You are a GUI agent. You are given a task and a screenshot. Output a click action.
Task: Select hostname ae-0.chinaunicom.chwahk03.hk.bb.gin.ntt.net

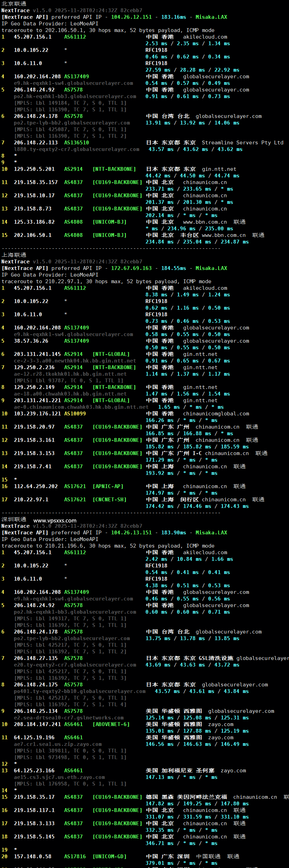pos(81,407)
